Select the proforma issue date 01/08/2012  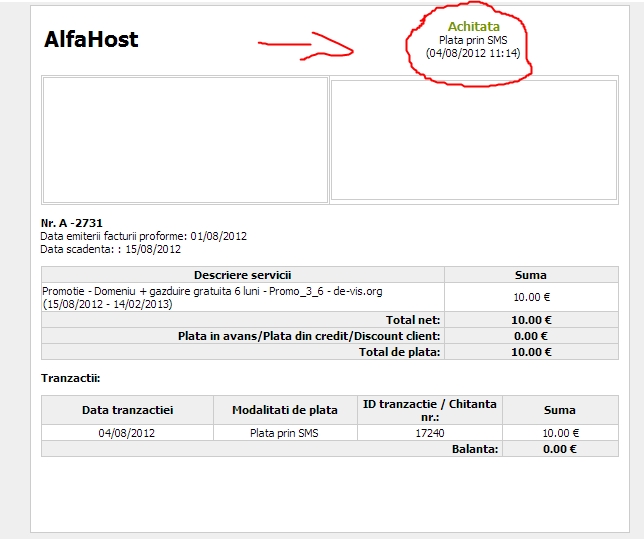[x=218, y=236]
